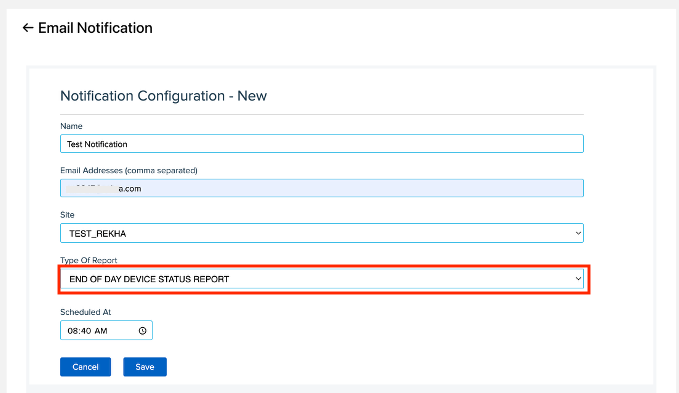
Task: Click the 'Site' field label
Action: pos(67,215)
